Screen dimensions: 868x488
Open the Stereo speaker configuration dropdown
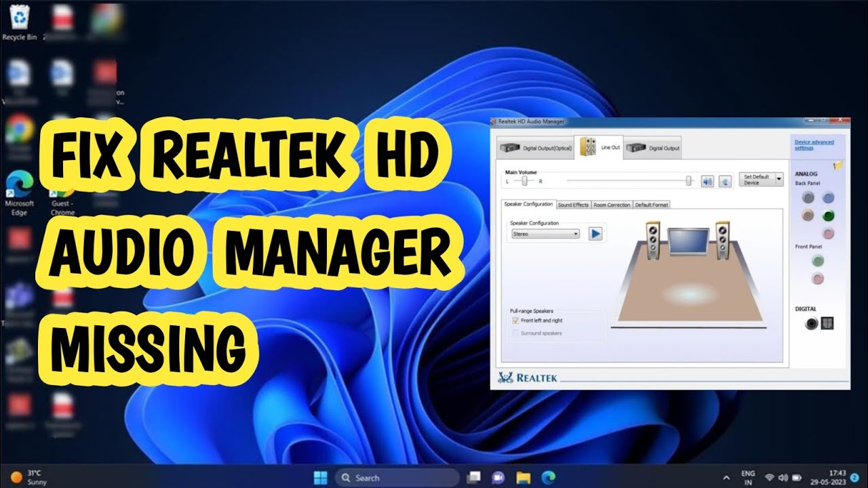click(x=546, y=234)
